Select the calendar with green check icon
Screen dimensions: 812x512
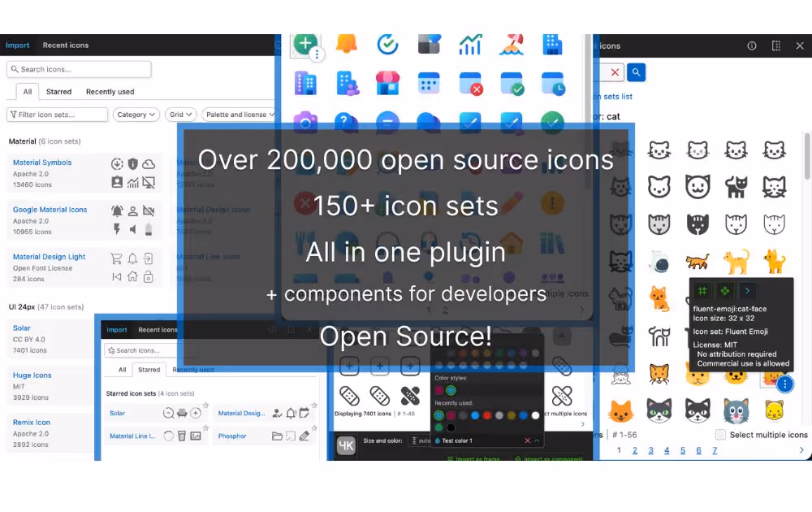pos(512,84)
